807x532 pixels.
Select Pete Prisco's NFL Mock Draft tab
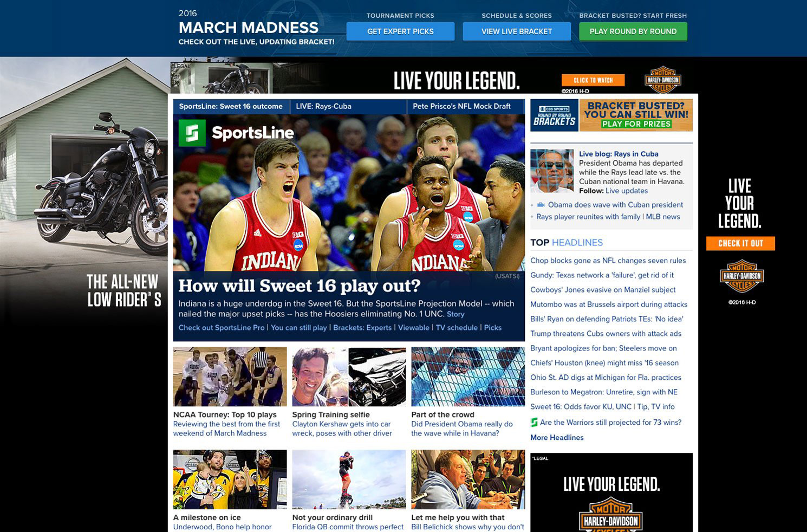[x=461, y=106]
